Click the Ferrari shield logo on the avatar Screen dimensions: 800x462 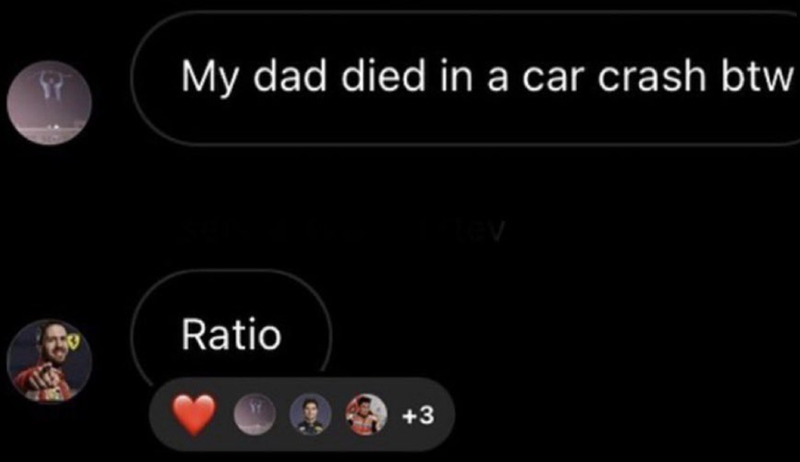(73, 341)
